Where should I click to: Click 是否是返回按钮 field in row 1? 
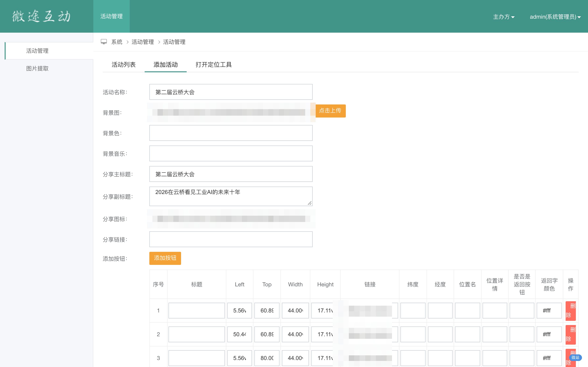522,310
